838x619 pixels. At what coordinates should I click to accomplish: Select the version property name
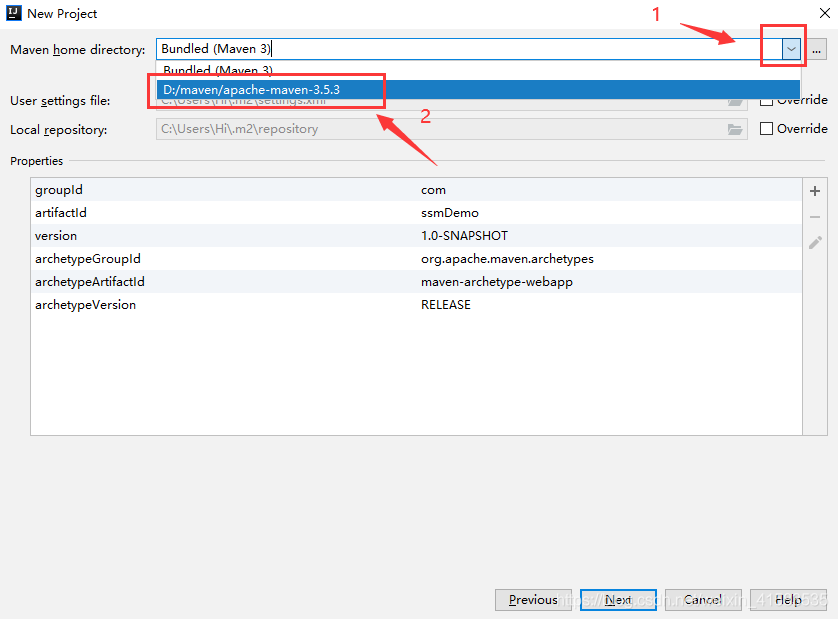[56, 236]
